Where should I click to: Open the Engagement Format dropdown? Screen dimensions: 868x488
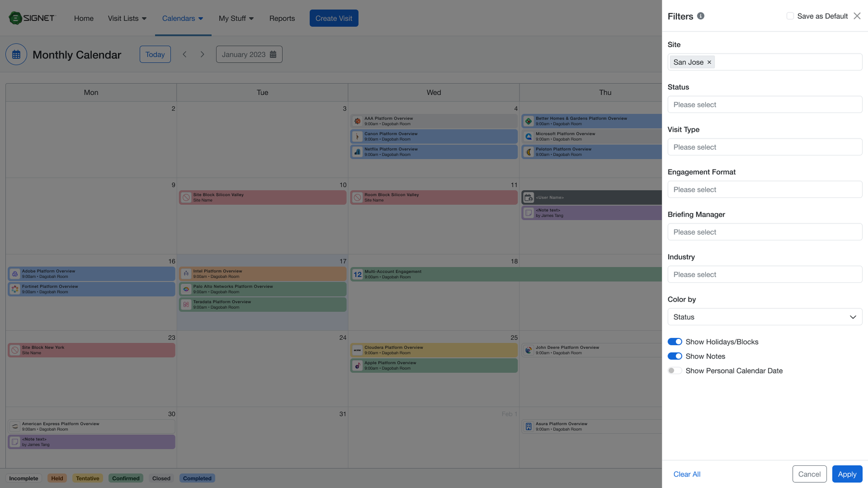point(765,190)
